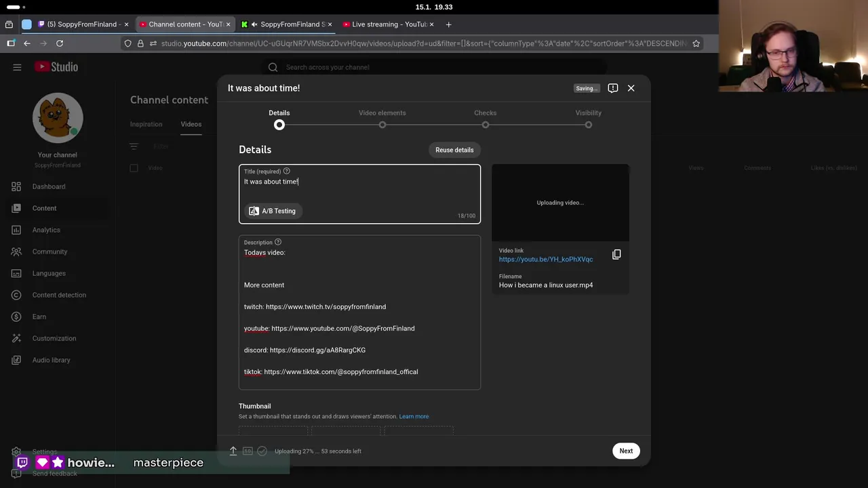
Task: Click the A/B Testing button
Action: [273, 211]
